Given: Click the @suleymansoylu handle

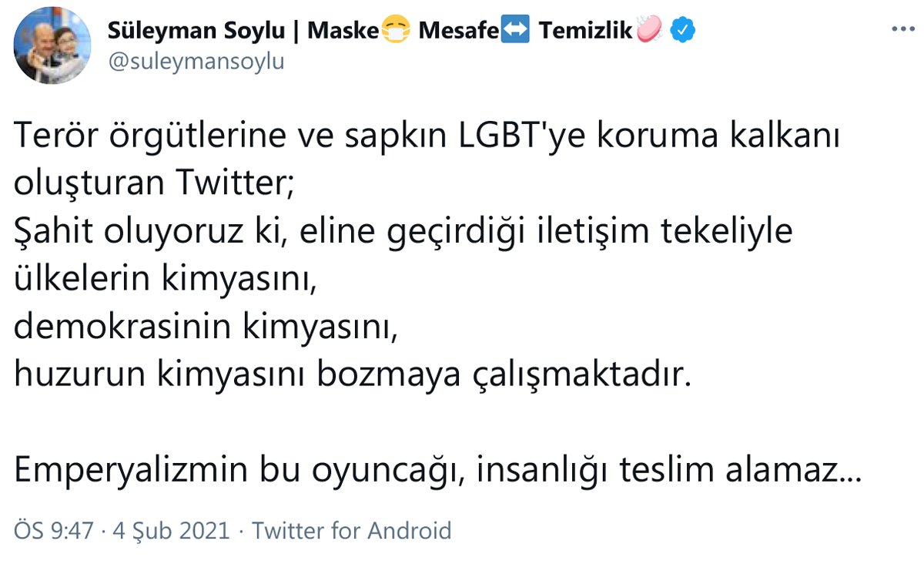Looking at the screenshot, I should coord(196,62).
